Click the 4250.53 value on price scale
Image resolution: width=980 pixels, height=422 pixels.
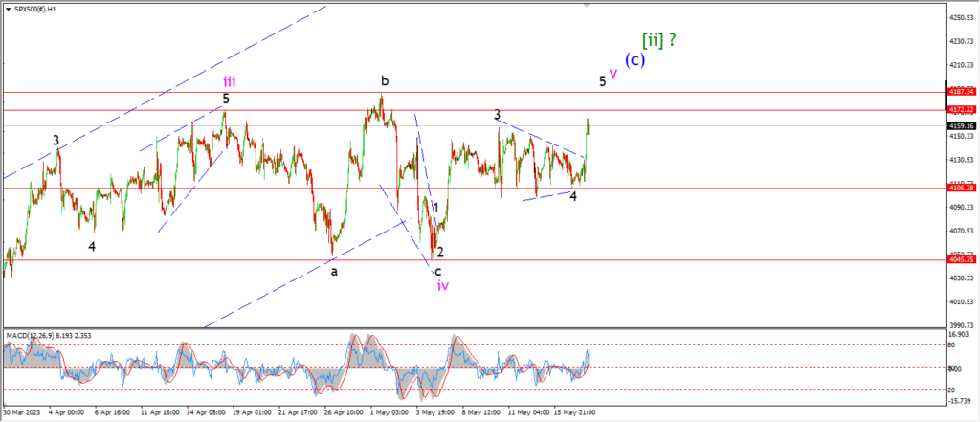[x=961, y=17]
